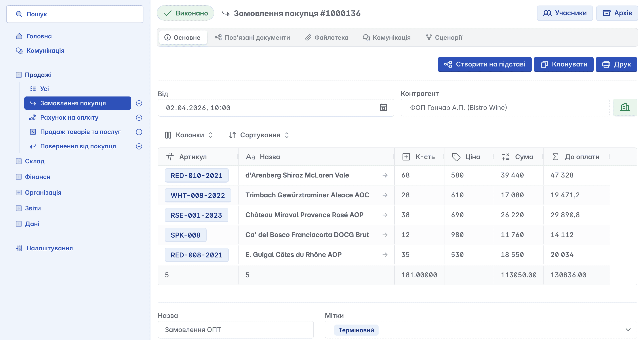Expand the Фінанси section
The image size is (644, 340).
tap(19, 177)
